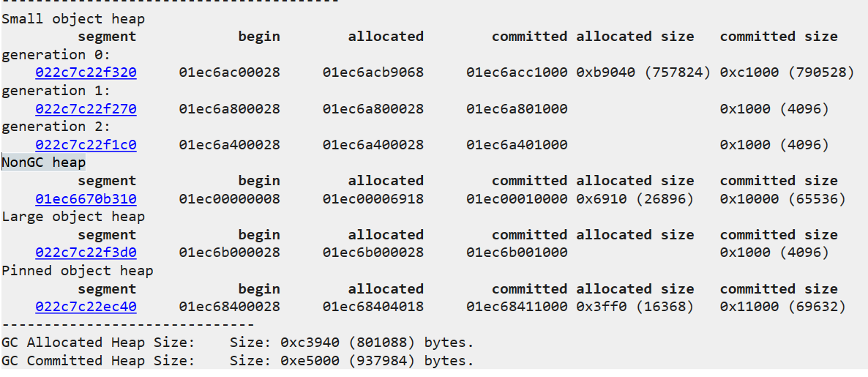Click generation 0 committed size 0xc1000 (790528)

point(787,72)
